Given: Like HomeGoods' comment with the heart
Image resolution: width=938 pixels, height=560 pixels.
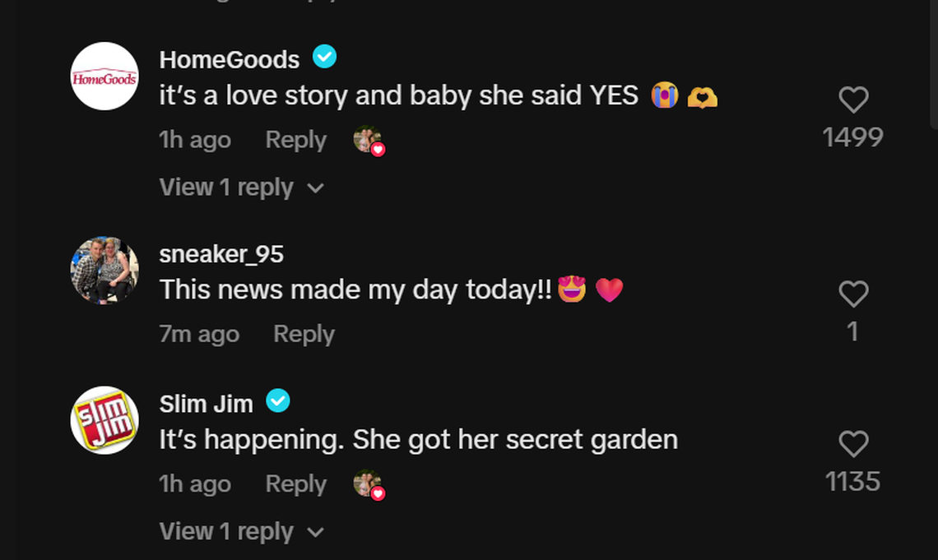Looking at the screenshot, I should pos(853,100).
